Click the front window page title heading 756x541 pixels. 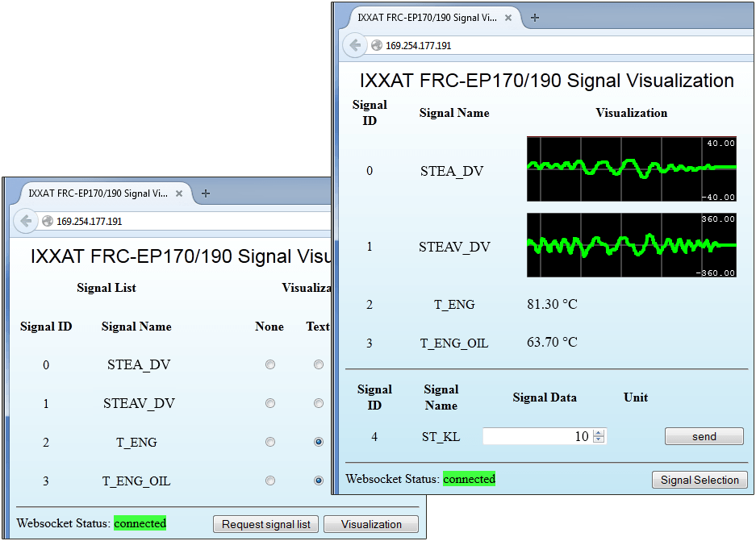pyautogui.click(x=547, y=81)
